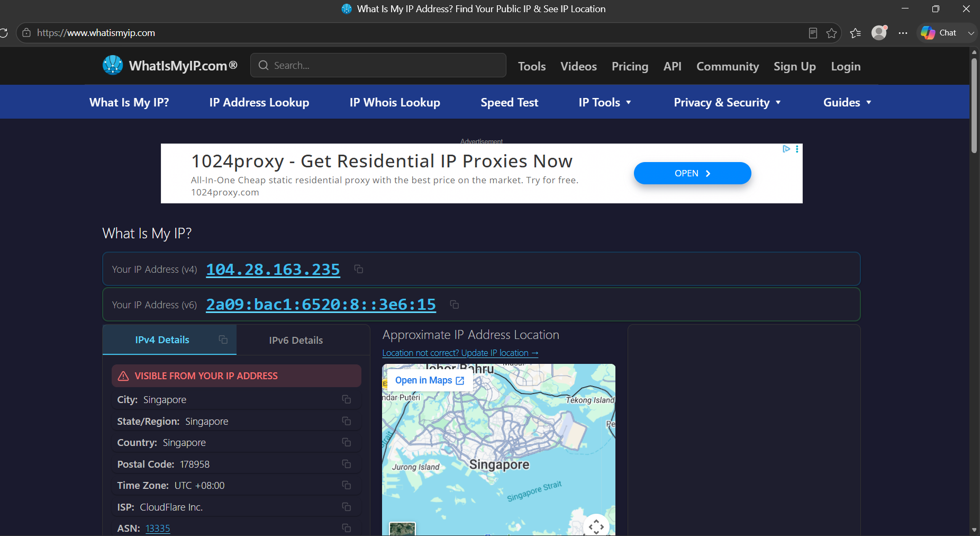Copy the IPv4 Details tab contents
980x536 pixels.
click(223, 340)
